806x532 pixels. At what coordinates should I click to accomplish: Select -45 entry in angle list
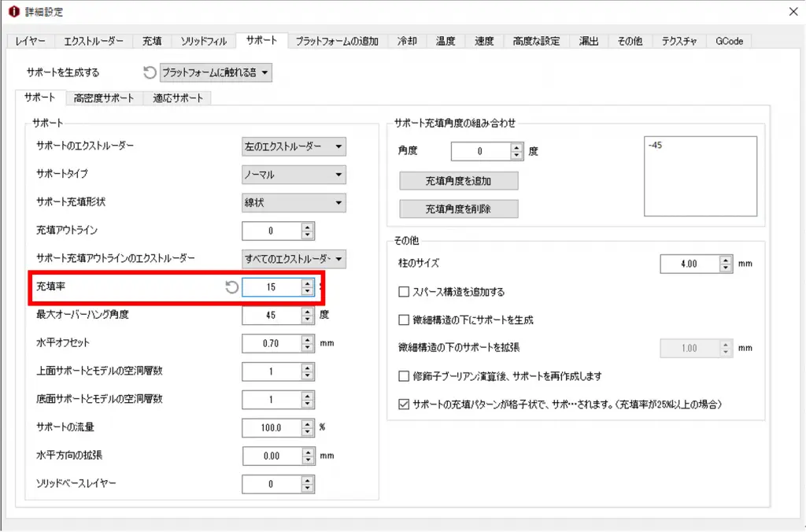[656, 146]
